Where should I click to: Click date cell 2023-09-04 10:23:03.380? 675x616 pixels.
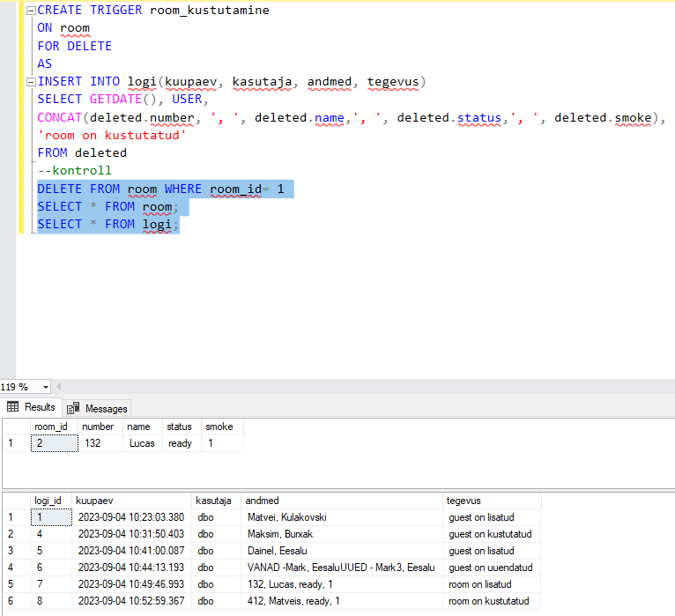(131, 517)
